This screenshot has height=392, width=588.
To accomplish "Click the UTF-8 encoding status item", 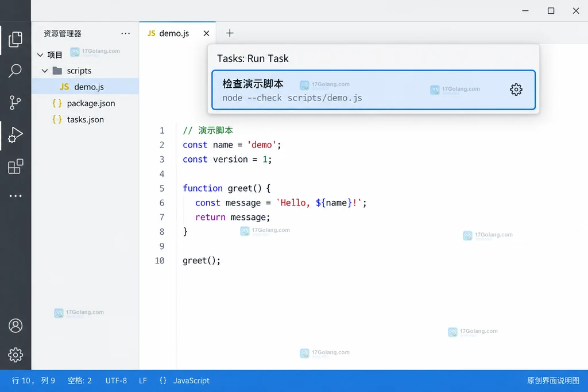I will pyautogui.click(x=116, y=381).
